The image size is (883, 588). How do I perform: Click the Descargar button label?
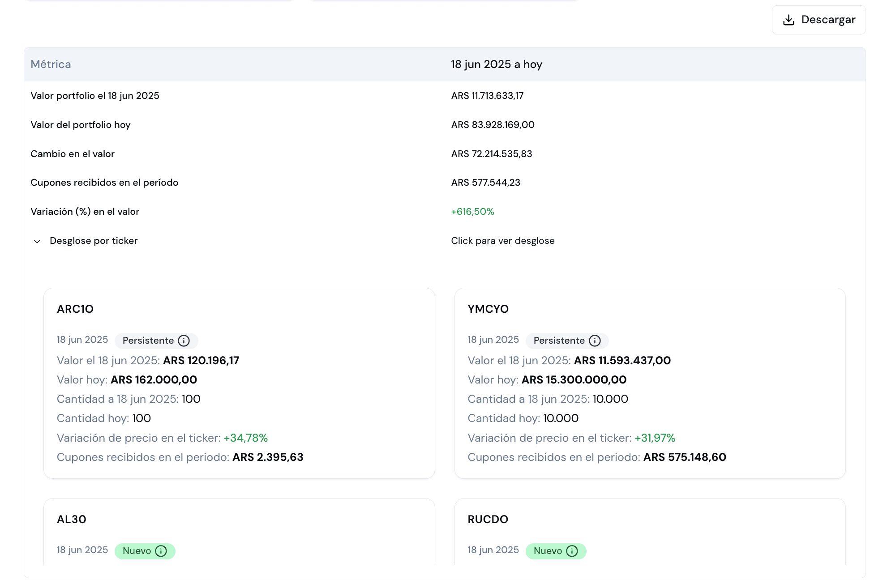[828, 20]
